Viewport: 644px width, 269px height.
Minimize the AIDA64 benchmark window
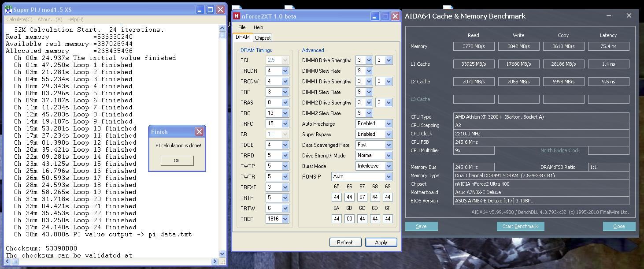click(609, 15)
